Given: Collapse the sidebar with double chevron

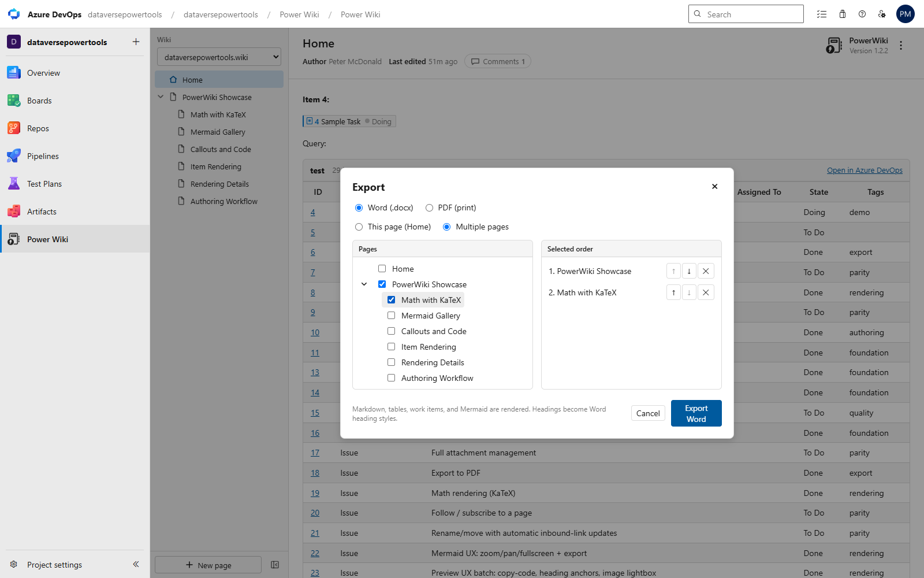Looking at the screenshot, I should [136, 564].
